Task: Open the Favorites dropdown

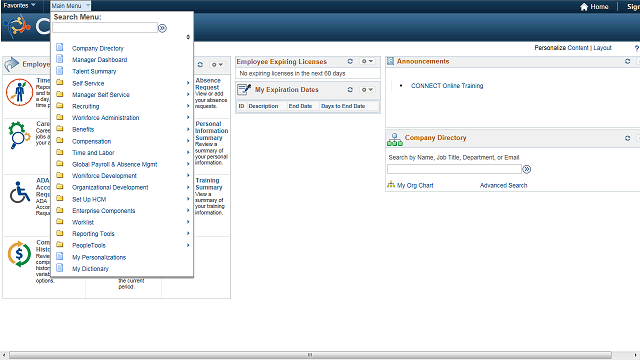Action: pyautogui.click(x=19, y=6)
